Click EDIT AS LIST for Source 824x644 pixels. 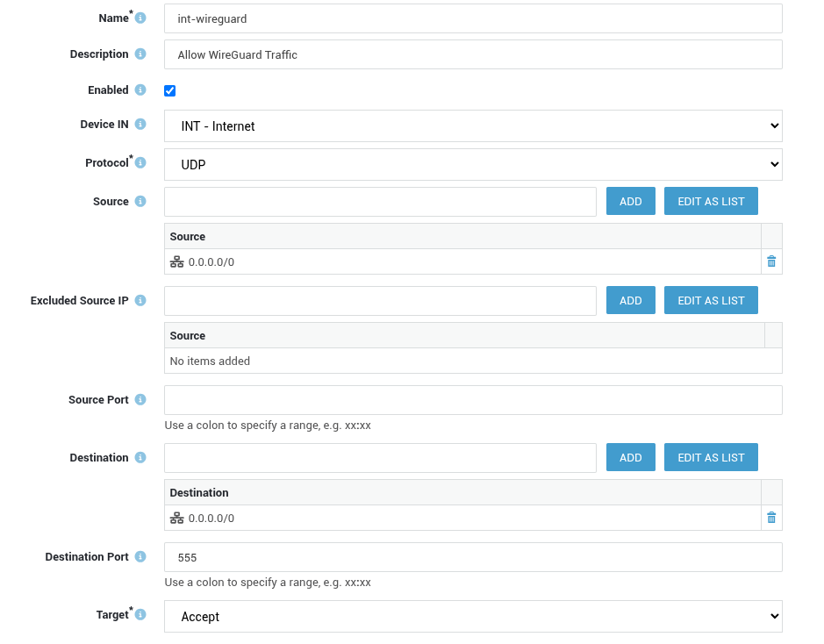point(711,201)
